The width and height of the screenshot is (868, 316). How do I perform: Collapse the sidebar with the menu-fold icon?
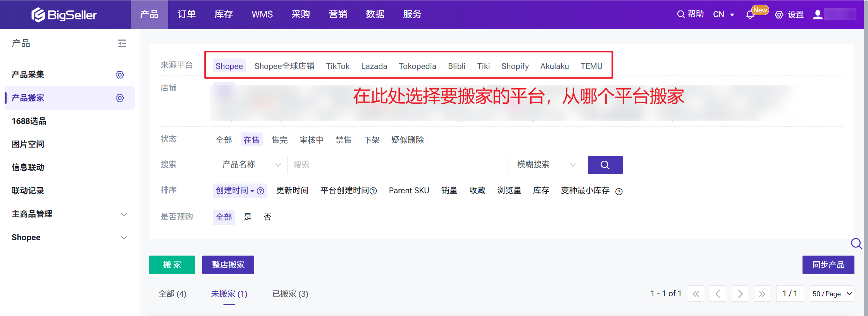(x=122, y=43)
